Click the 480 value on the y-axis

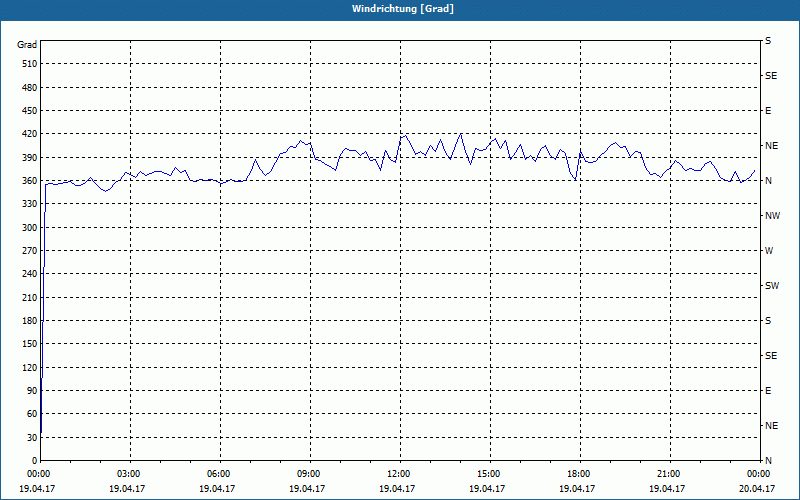(x=30, y=88)
